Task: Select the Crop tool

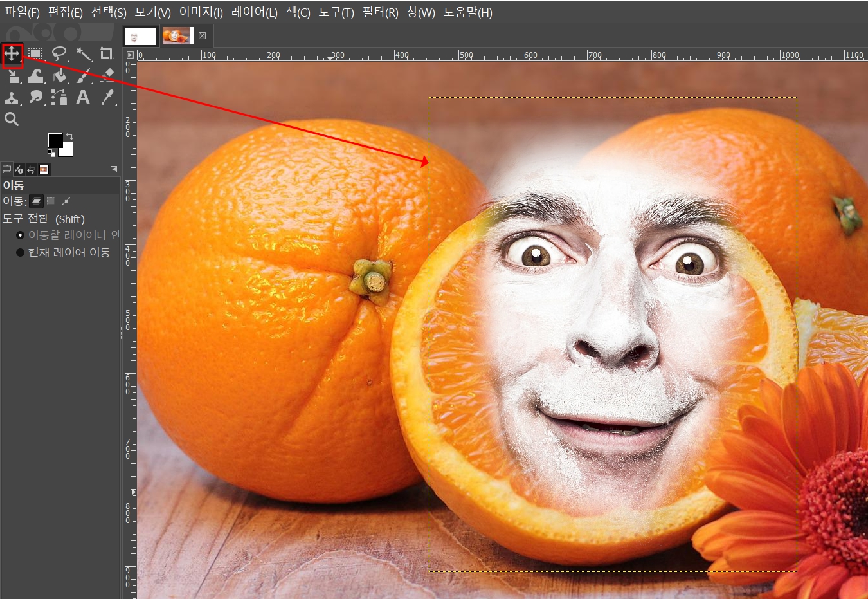Action: point(107,54)
